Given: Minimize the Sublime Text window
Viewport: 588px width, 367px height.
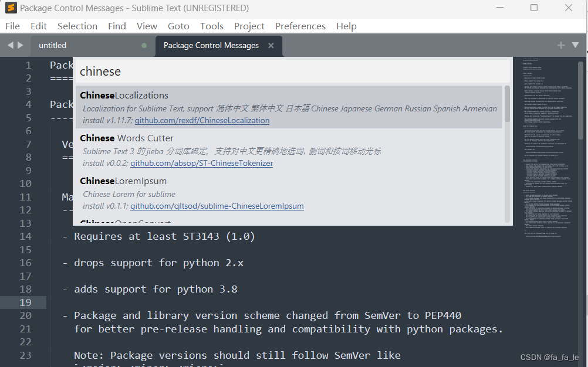Looking at the screenshot, I should [x=500, y=8].
